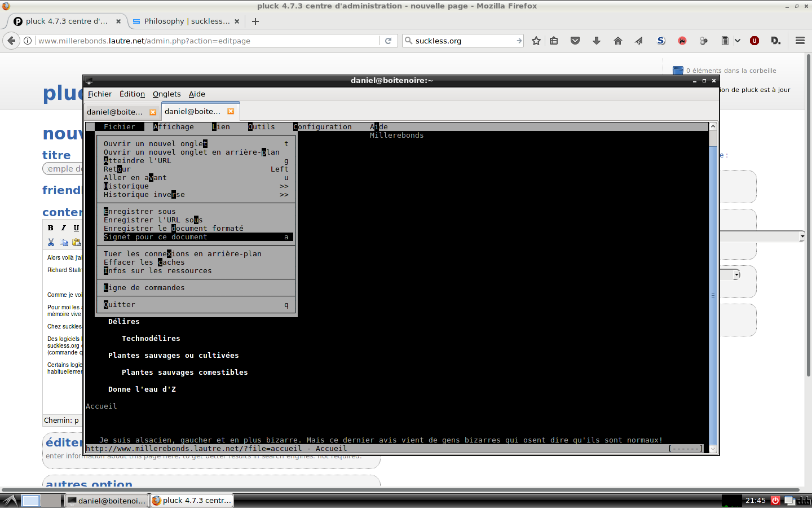Open Outils menu in text browser
Screen dimensions: 812x508
coord(262,127)
